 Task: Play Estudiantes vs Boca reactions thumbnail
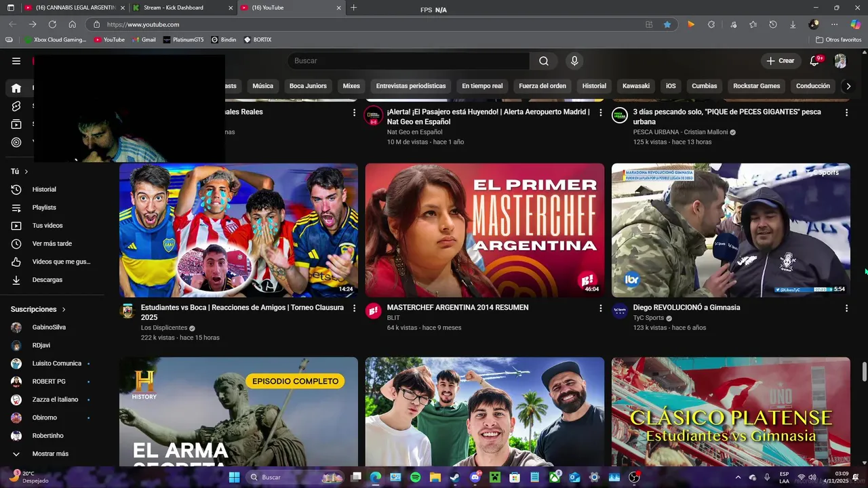pos(239,230)
